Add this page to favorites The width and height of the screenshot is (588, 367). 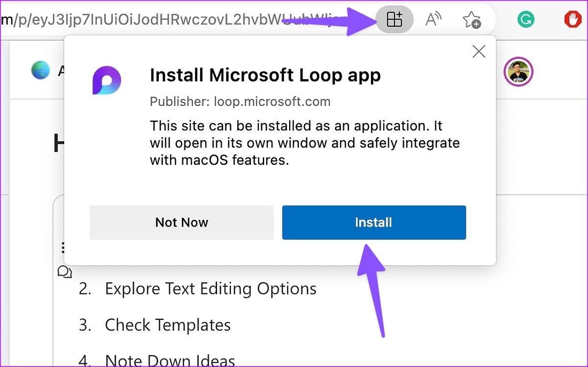point(471,20)
